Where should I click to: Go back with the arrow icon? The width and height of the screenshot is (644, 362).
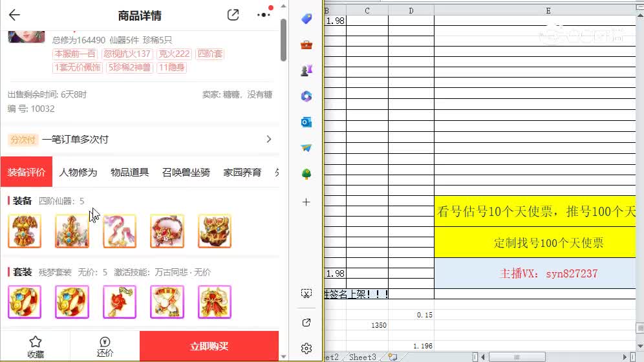pos(14,15)
